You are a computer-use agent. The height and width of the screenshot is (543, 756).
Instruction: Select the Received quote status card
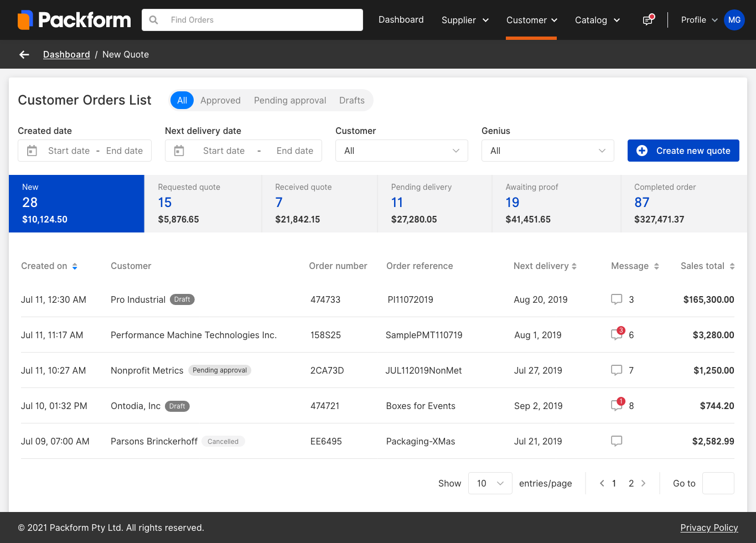[x=320, y=204]
